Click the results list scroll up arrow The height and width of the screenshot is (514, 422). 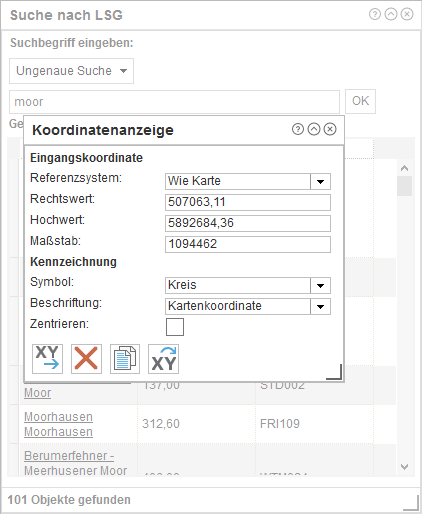tap(404, 168)
